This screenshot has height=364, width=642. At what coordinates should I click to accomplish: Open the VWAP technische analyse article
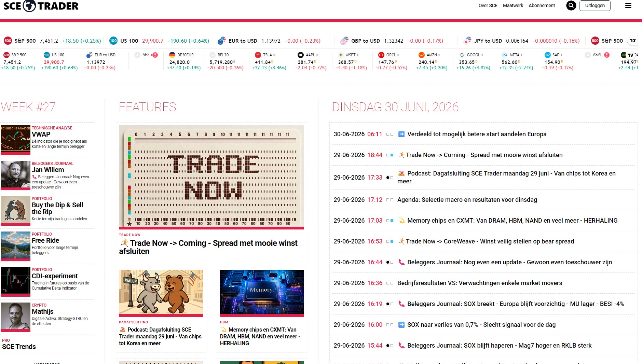coord(41,134)
